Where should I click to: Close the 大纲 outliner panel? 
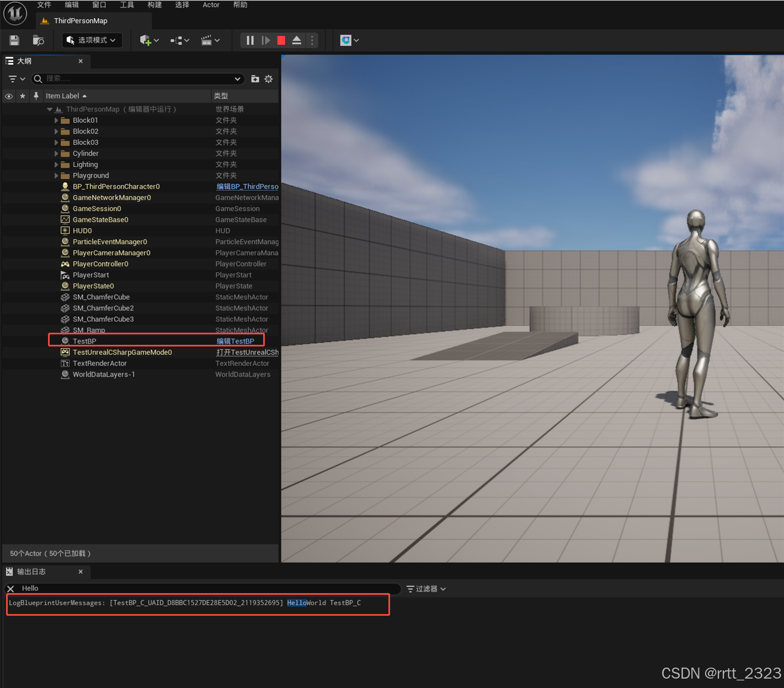point(81,61)
